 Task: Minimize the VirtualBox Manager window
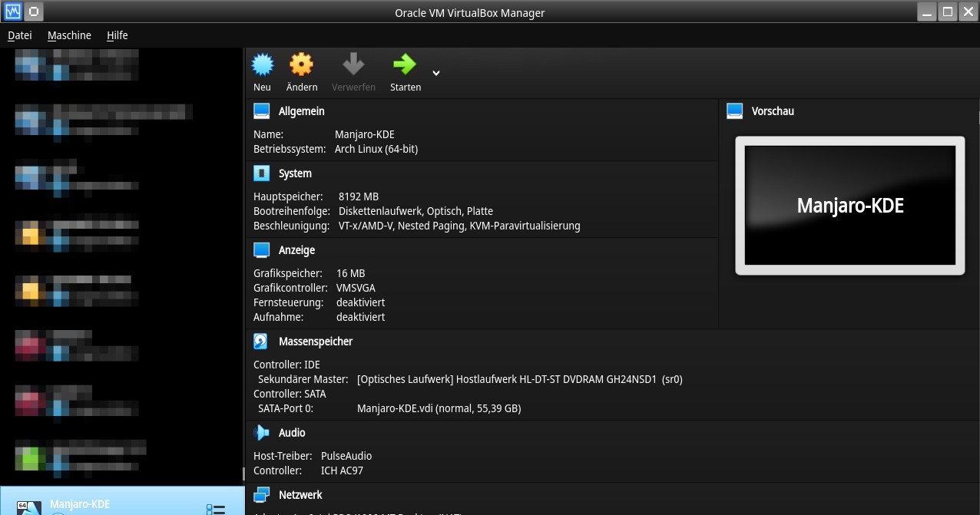[927, 12]
